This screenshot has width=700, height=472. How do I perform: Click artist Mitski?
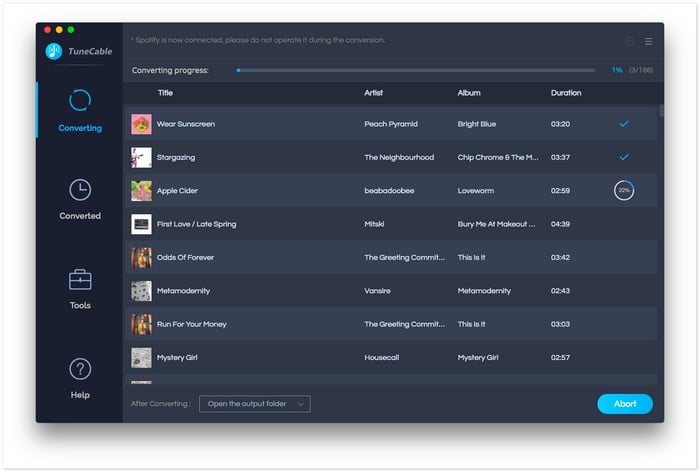pos(374,224)
